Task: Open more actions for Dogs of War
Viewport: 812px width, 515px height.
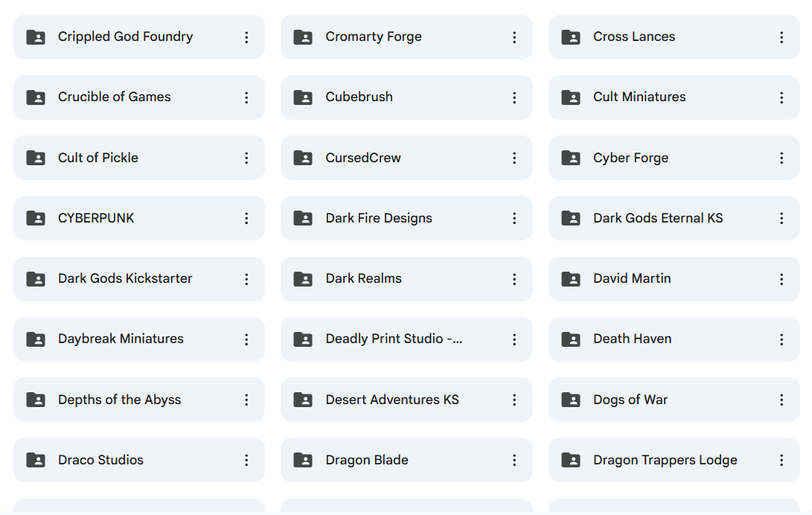Action: click(x=781, y=400)
